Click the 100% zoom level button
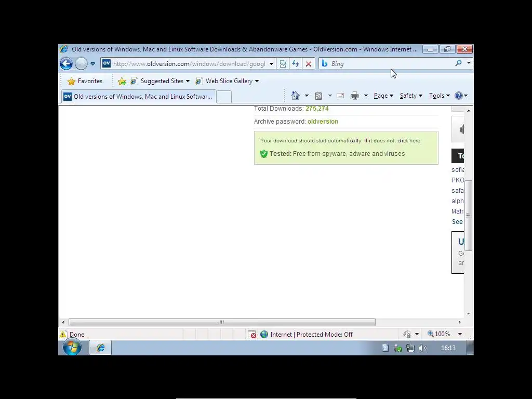This screenshot has width=532, height=399. [438, 334]
